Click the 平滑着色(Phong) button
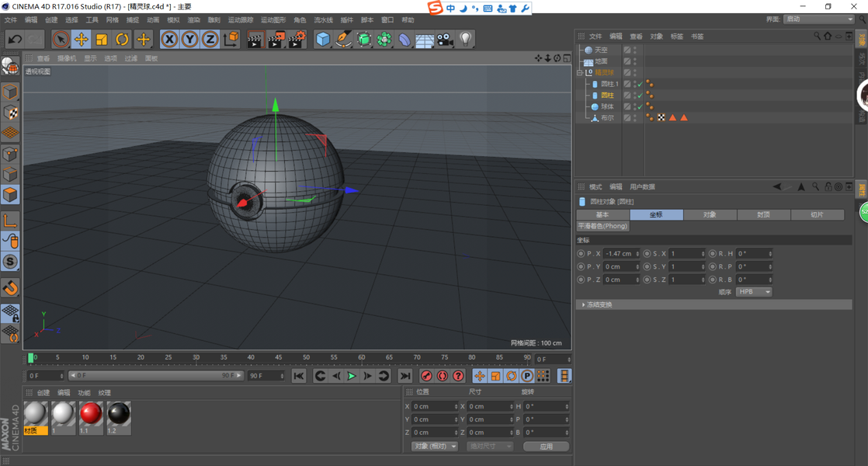Screen dimensions: 868x466 click(602, 226)
